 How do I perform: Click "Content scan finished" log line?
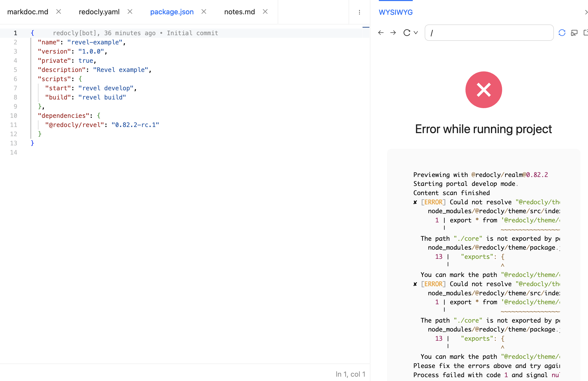click(x=451, y=193)
